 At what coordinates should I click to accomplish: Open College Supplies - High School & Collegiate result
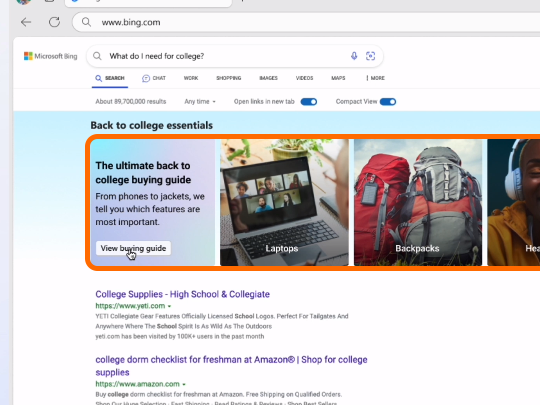tap(183, 294)
